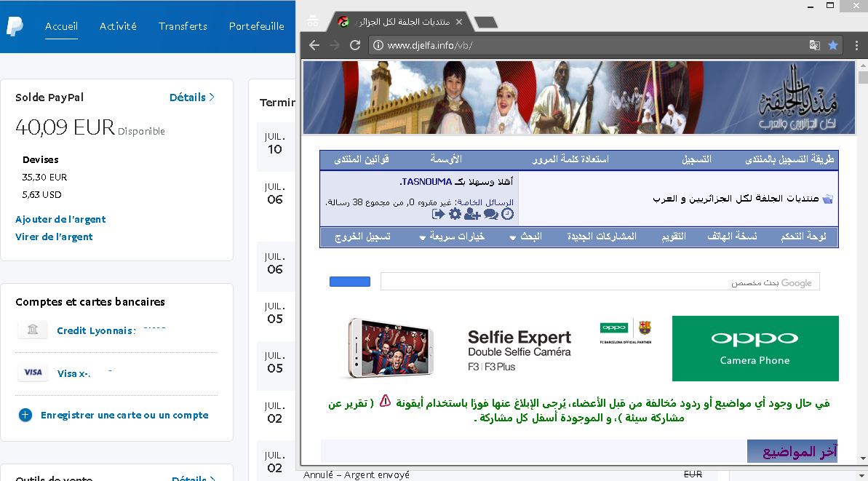Open TASNOUMA username profile link
The height and width of the screenshot is (481, 868).
(x=427, y=181)
